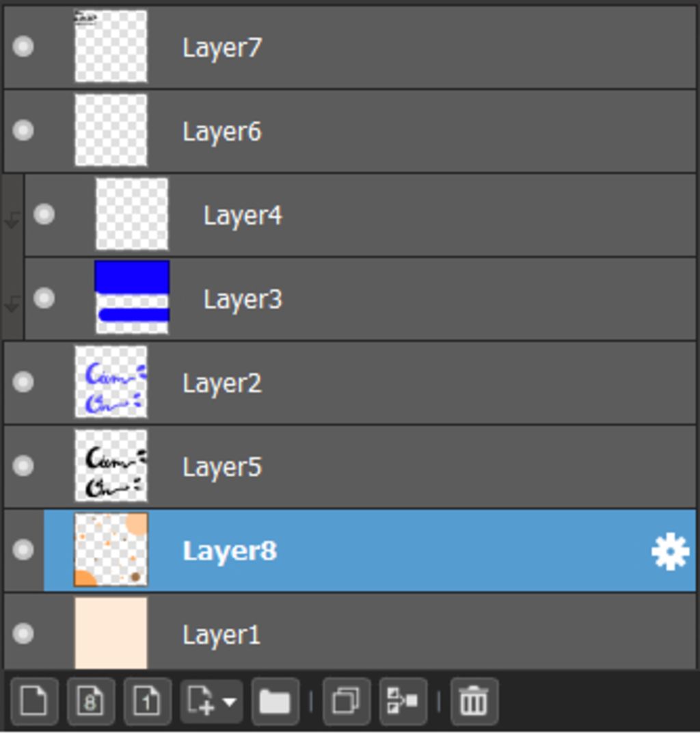Create a new color layer
The height and width of the screenshot is (734, 700).
point(34,700)
